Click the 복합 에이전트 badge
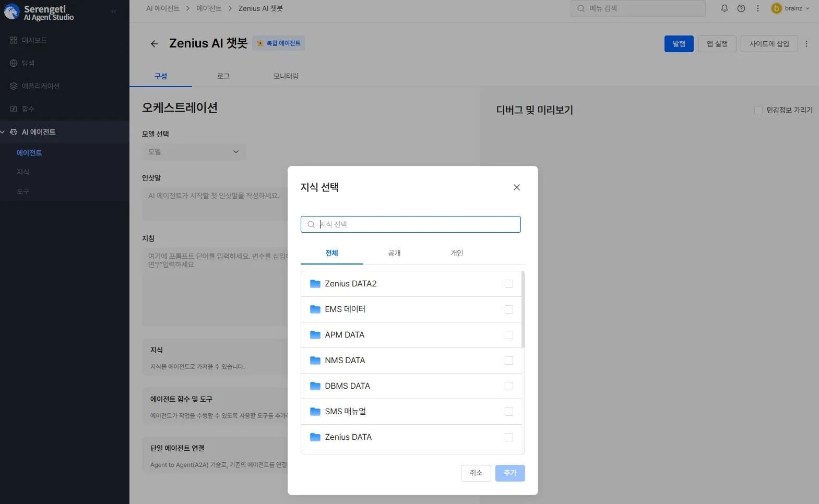Screen dimensions: 819x504 279,43
